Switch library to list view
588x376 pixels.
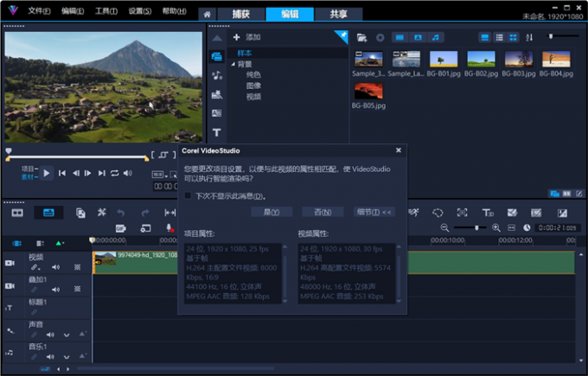(x=500, y=37)
